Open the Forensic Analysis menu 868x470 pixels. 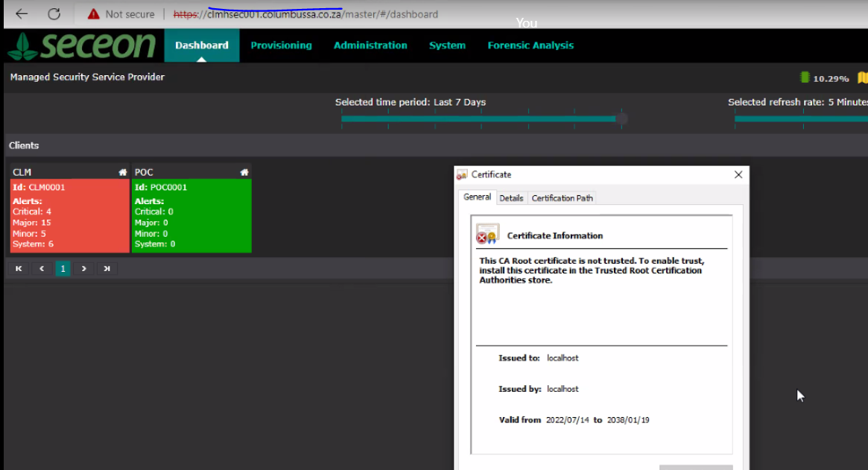[x=530, y=45]
